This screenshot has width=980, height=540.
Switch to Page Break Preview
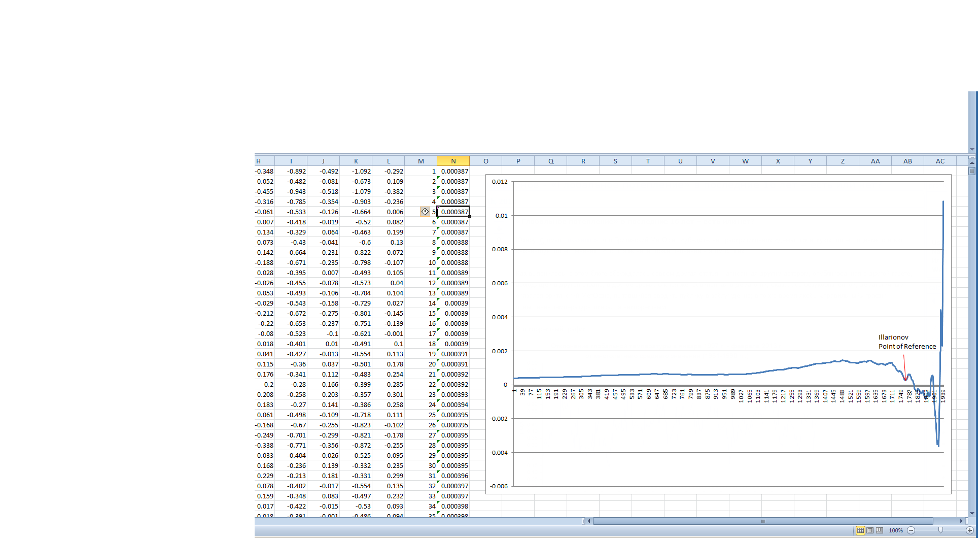coord(880,530)
